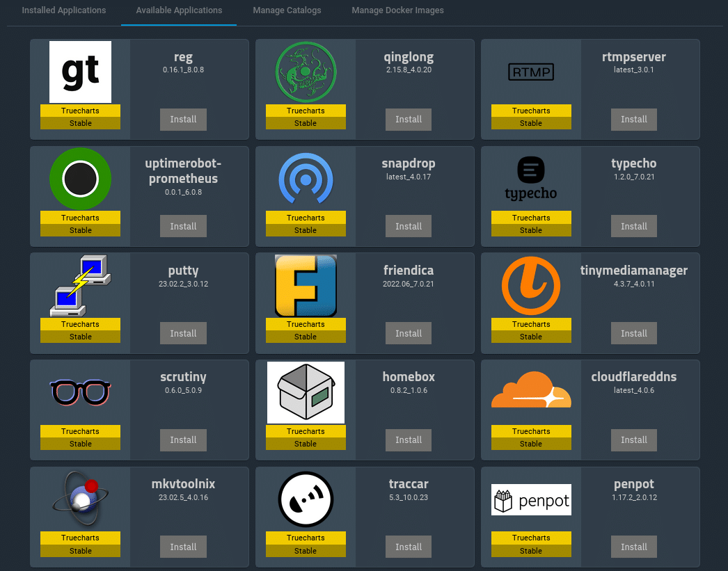Screen dimensions: 728x571
Task: Click version 0.16.1_8.0.8 under reg
Action: pyautogui.click(x=184, y=70)
